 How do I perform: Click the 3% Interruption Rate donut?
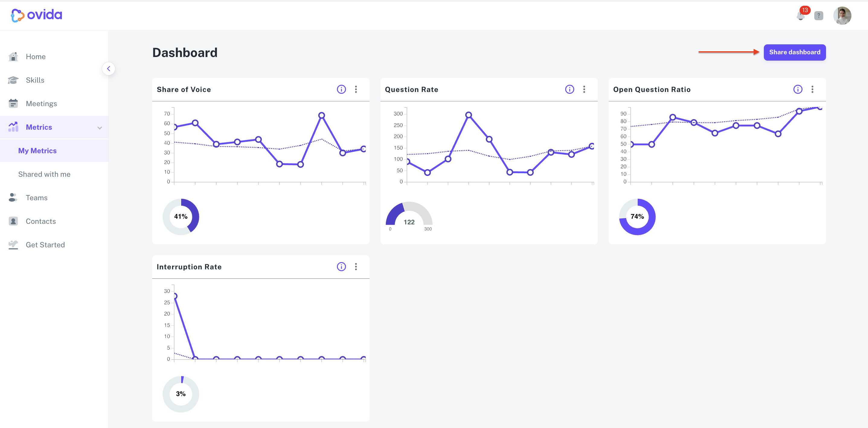coord(181,394)
